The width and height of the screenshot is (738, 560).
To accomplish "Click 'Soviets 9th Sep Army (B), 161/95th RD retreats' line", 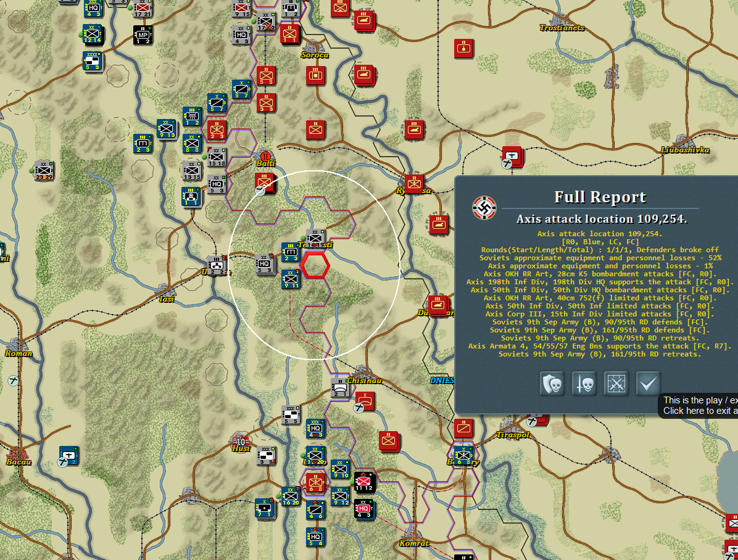I will 600,354.
